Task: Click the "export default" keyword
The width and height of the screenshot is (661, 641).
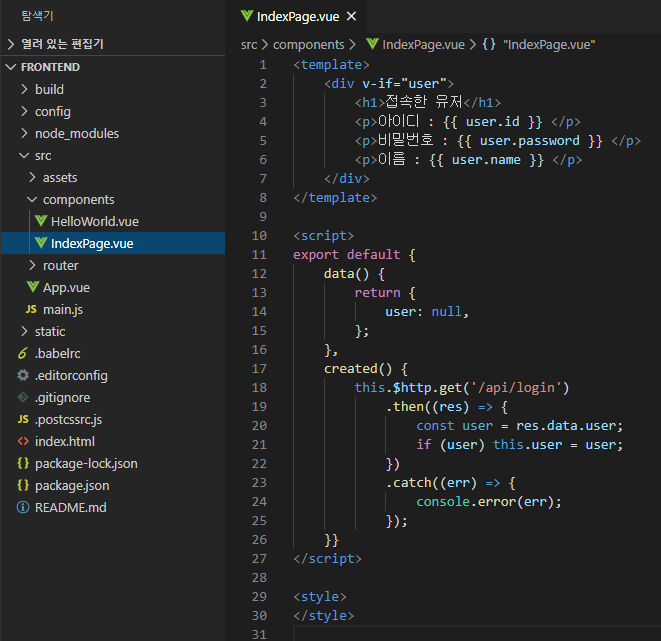Action: [347, 255]
